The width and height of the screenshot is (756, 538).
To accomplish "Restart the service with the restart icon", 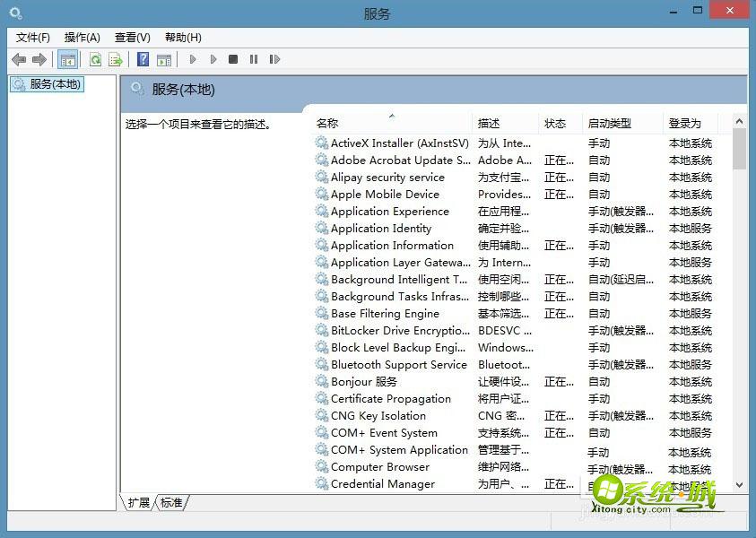I will point(275,59).
